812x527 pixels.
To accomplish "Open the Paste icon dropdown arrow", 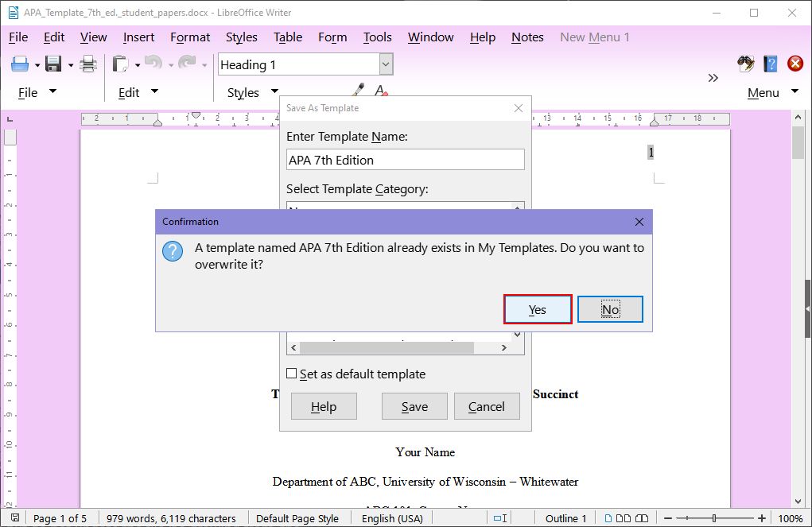I will pos(138,65).
